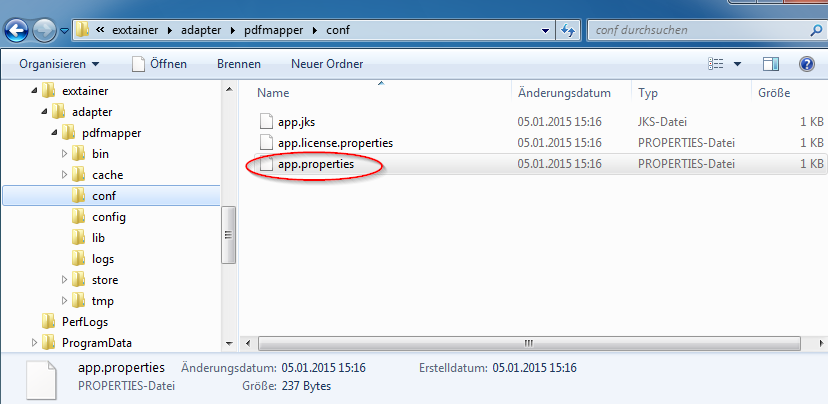The image size is (828, 404).
Task: Click the app.jks file icon
Action: coord(267,122)
